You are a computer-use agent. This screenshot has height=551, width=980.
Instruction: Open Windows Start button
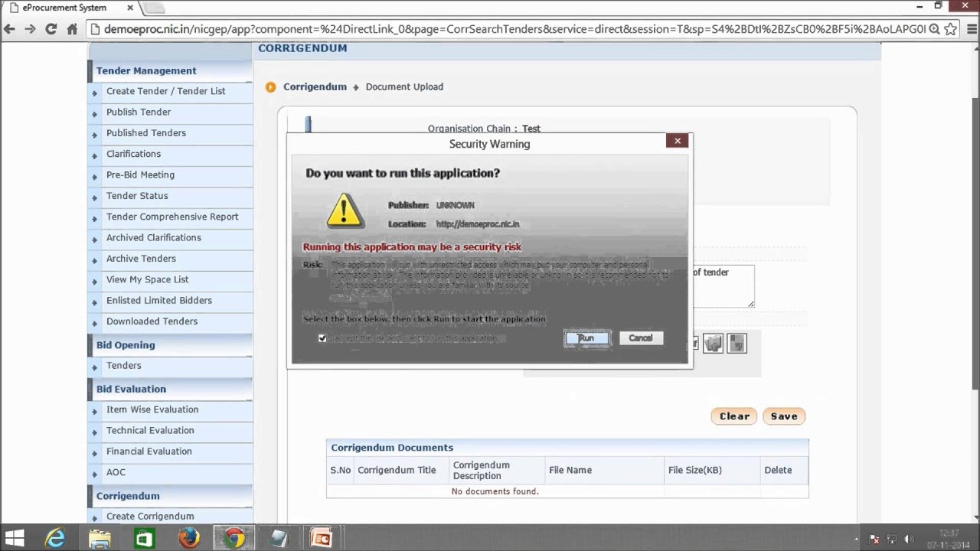pos(15,538)
